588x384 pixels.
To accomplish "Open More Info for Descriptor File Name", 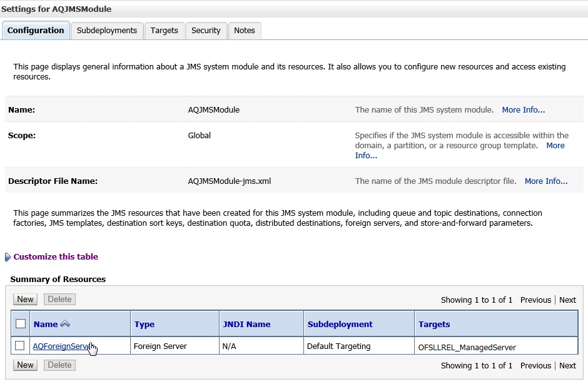I will (546, 181).
